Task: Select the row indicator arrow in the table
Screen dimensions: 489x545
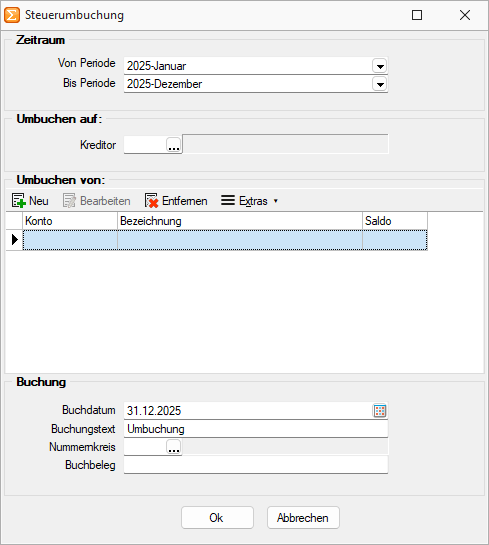Action: pos(14,239)
